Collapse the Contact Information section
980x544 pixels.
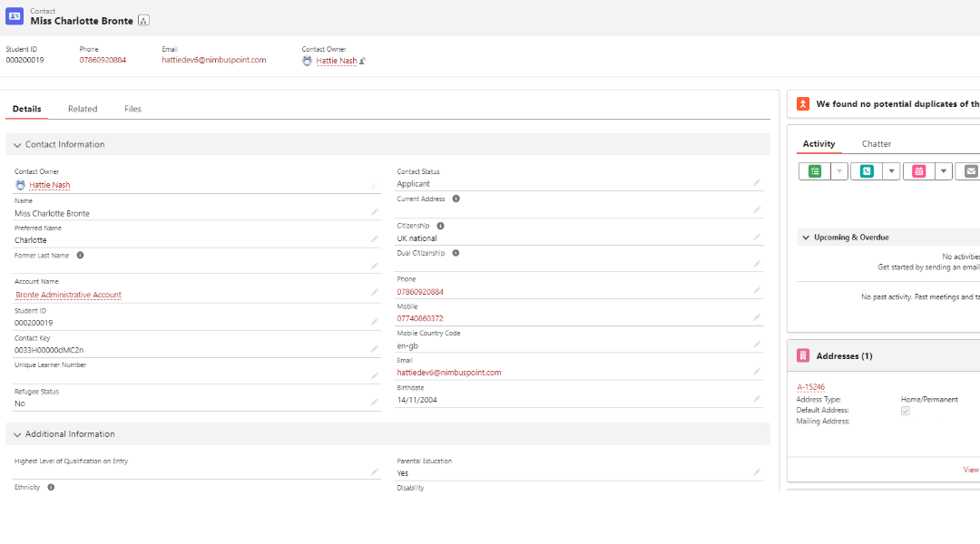16,144
